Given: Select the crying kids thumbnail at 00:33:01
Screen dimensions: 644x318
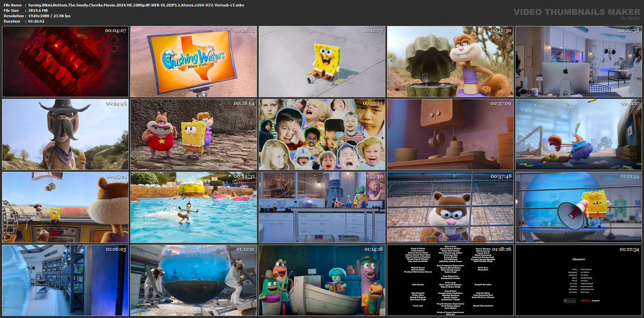Looking at the screenshot, I should (x=322, y=134).
